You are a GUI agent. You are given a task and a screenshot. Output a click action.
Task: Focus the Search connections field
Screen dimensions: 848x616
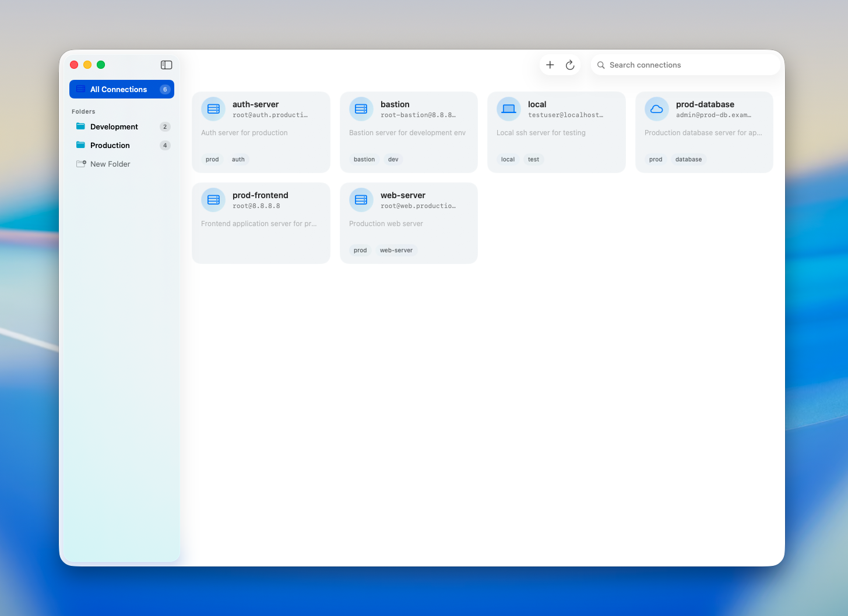click(686, 65)
